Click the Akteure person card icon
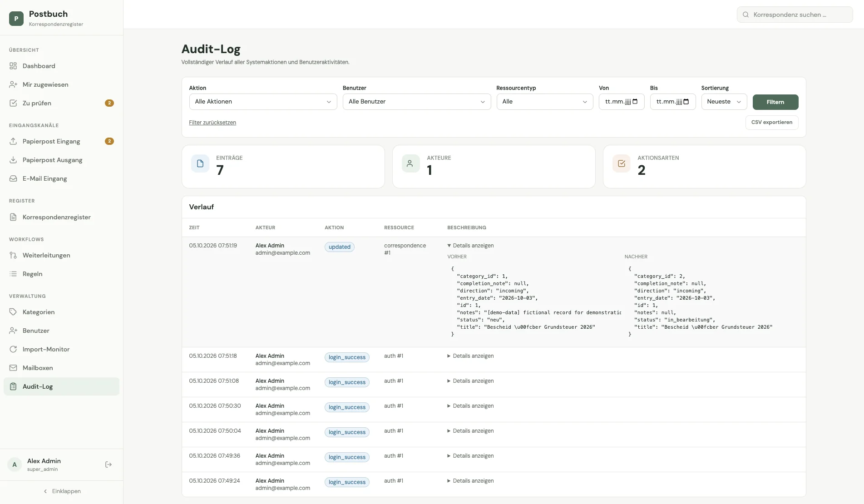This screenshot has width=864, height=504. coord(410,163)
